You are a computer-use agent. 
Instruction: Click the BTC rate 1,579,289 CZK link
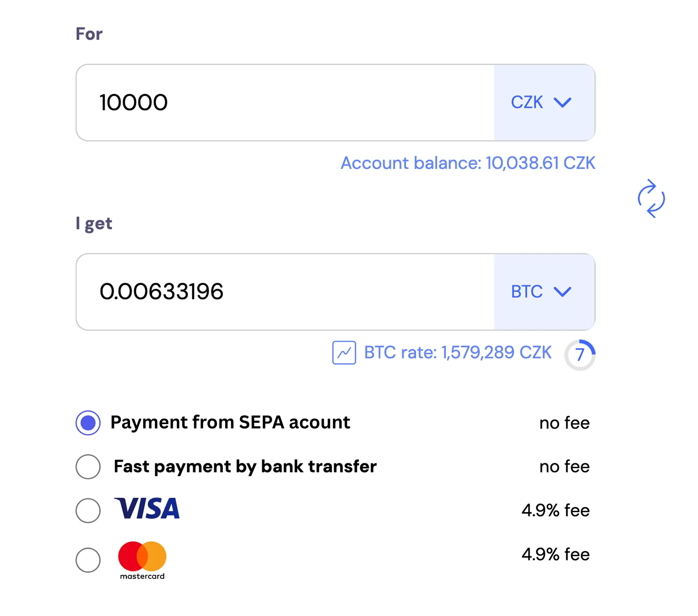click(x=458, y=352)
